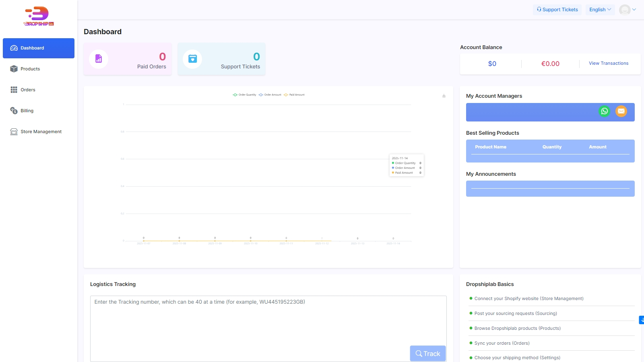
Task: Open 'Sync your orders (Orders)' basics link
Action: click(502, 343)
